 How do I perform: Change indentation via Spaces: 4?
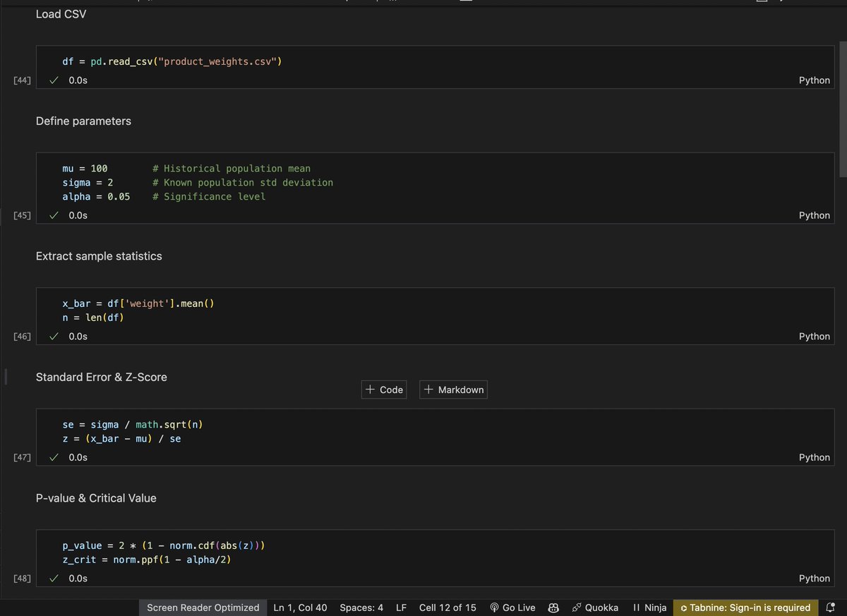361,608
